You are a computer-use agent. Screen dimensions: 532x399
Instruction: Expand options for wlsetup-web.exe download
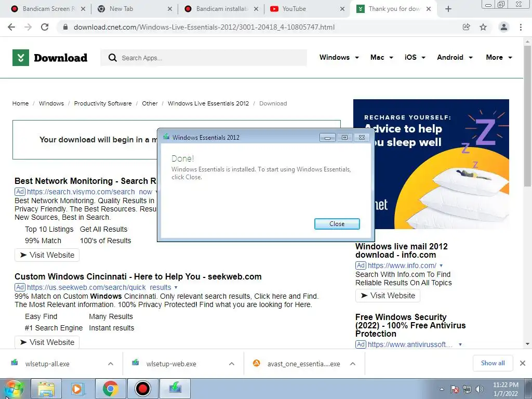tap(232, 364)
